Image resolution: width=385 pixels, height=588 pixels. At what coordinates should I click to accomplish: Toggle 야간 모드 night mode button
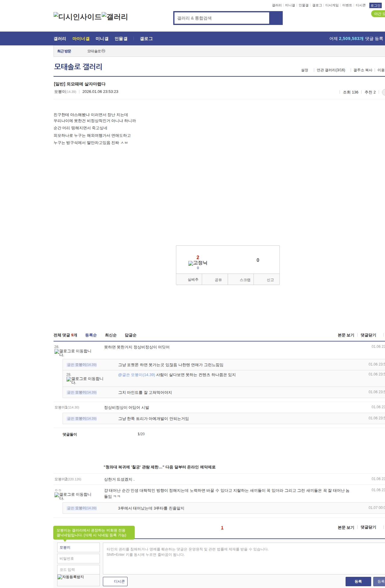pos(378,14)
